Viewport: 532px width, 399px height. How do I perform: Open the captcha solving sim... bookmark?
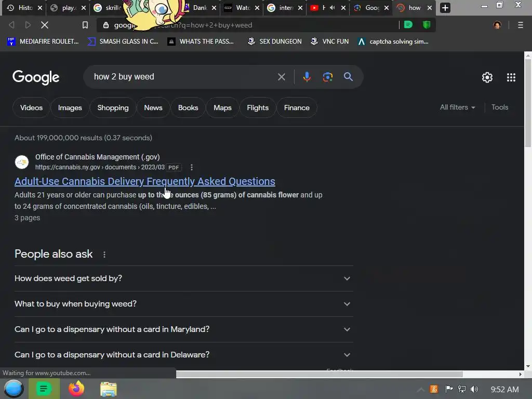point(393,42)
